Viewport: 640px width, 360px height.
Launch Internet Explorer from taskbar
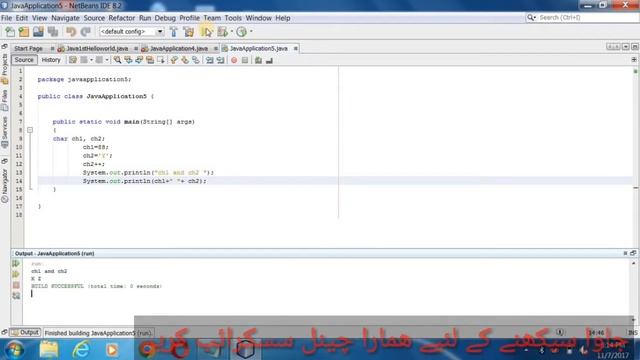[x=81, y=349]
